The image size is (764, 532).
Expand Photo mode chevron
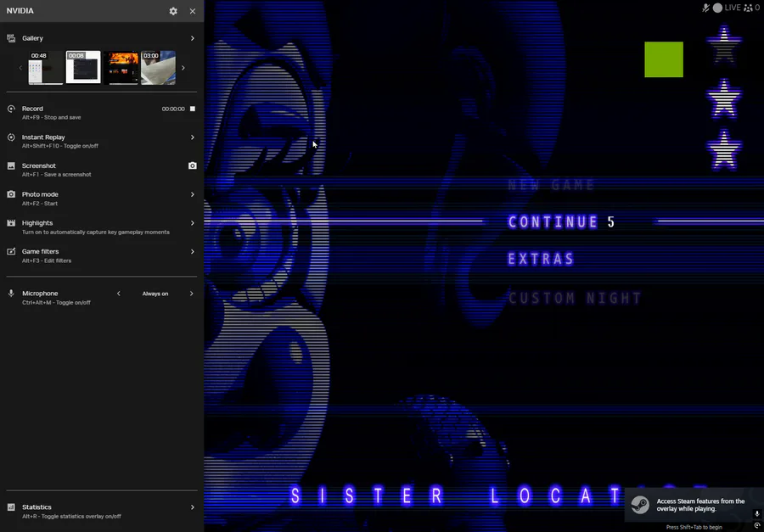click(x=193, y=194)
